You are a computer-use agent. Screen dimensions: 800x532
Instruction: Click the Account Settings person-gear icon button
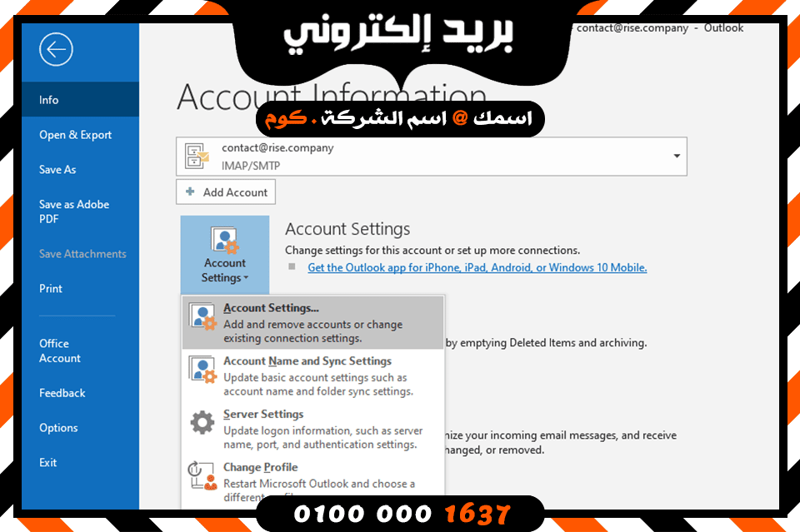click(x=225, y=256)
